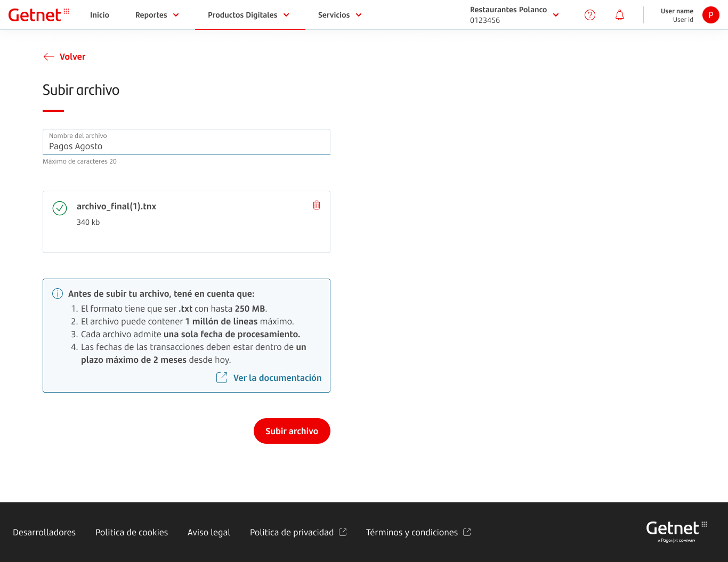Expand the Reportes dropdown menu
Image resolution: width=728 pixels, height=562 pixels.
[157, 15]
